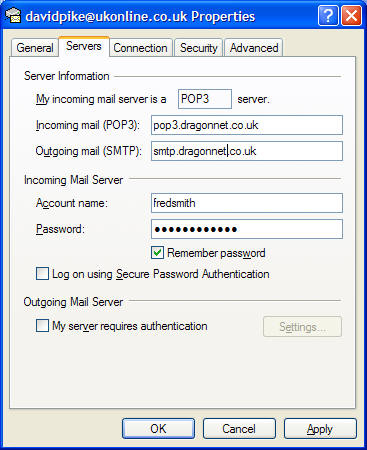The height and width of the screenshot is (450, 367).
Task: Switch to the General tab
Action: (35, 48)
